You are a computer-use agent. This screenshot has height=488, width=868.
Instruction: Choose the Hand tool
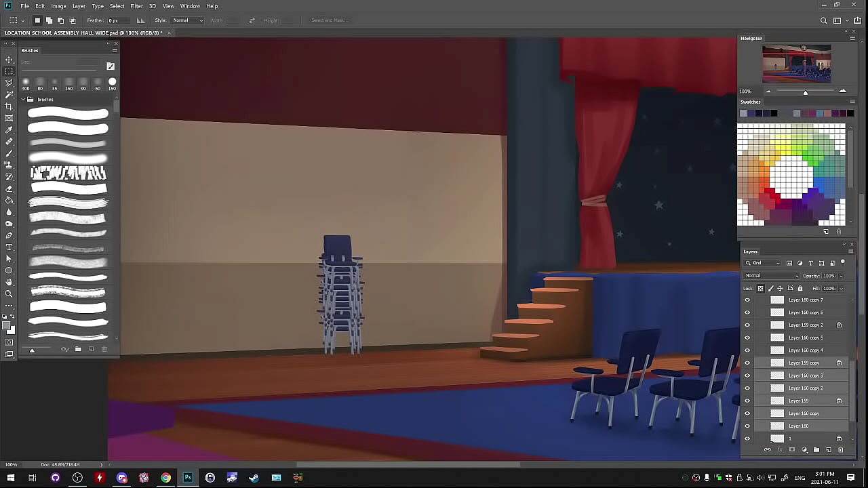click(9, 282)
